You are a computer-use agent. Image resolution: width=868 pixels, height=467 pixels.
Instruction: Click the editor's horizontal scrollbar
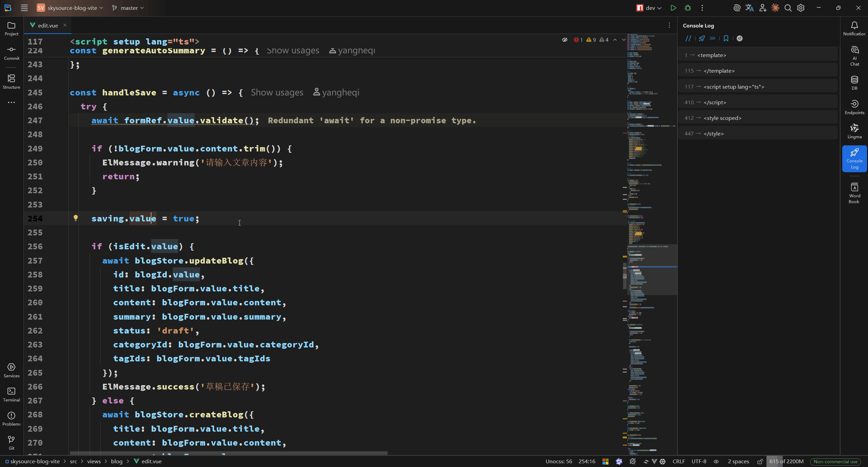[229, 453]
